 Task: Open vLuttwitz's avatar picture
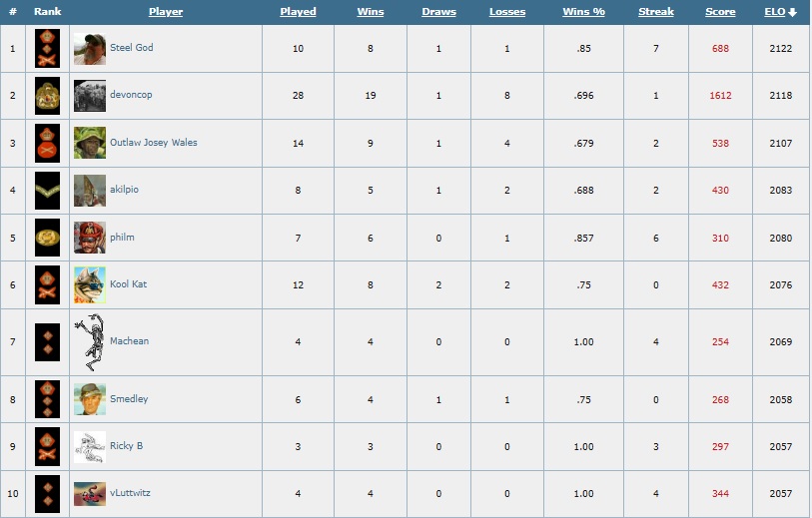click(90, 494)
